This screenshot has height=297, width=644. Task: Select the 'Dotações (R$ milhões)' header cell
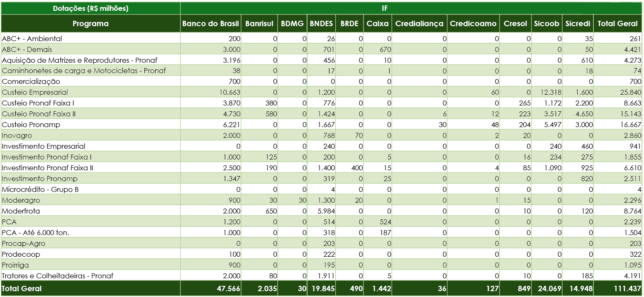(90, 8)
